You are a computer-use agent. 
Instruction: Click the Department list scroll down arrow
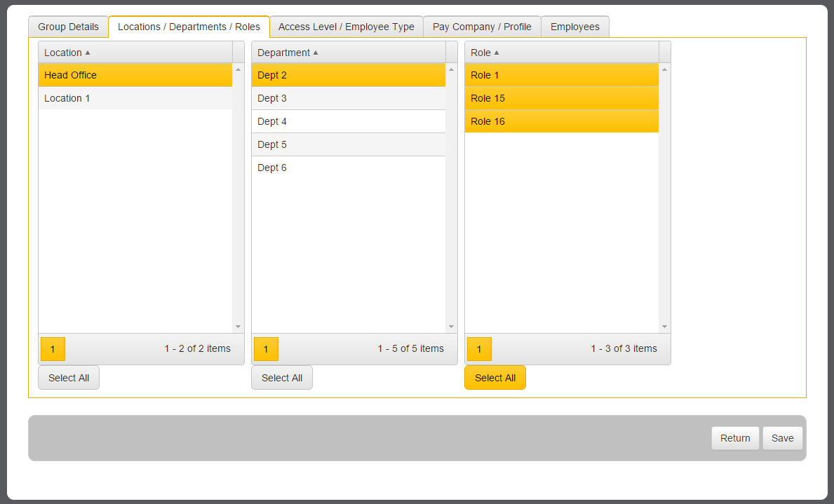[452, 327]
